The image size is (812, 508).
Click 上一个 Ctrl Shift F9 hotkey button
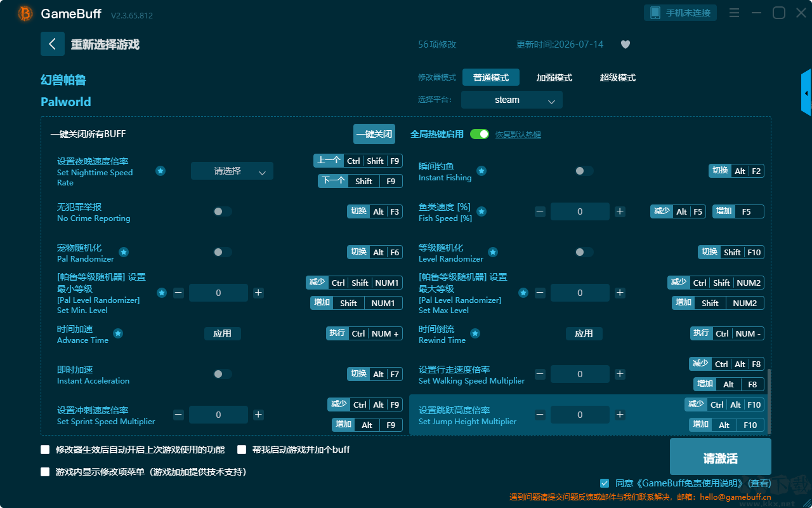coord(358,161)
